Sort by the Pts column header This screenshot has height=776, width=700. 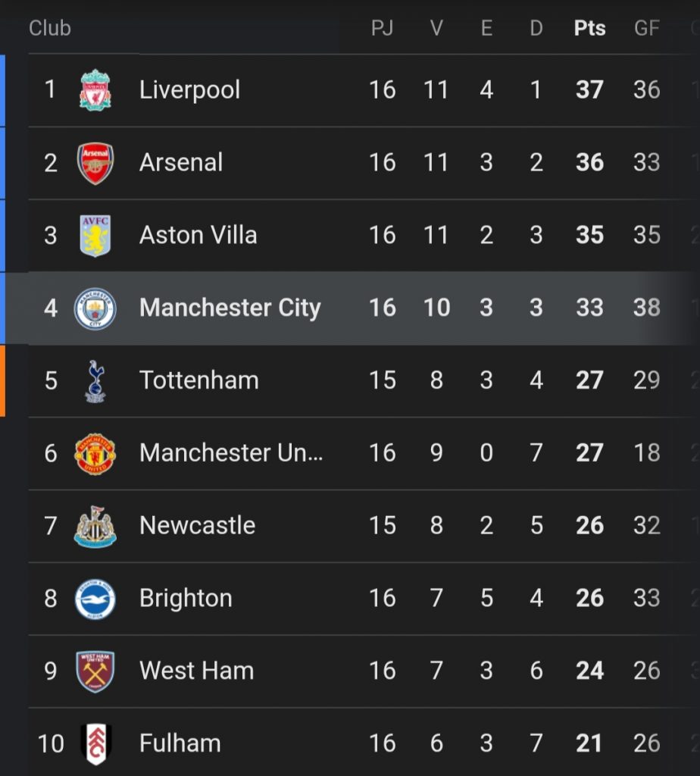click(x=589, y=28)
